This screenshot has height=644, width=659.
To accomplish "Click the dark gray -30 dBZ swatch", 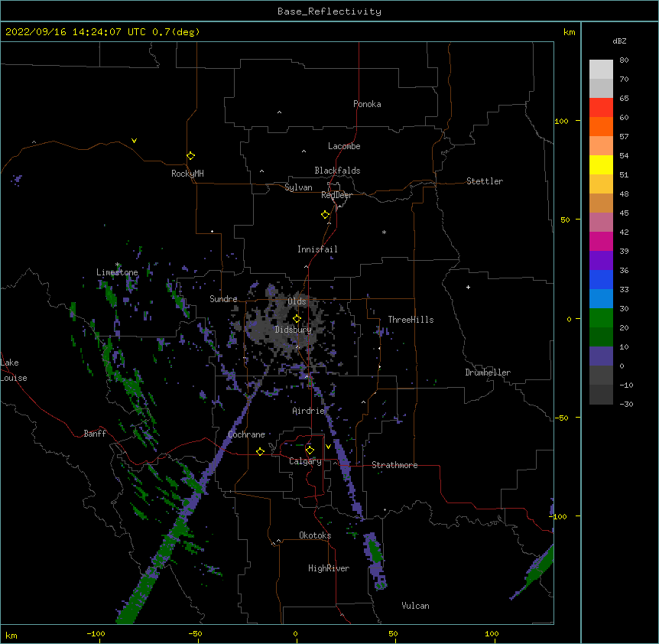I will coord(601,395).
